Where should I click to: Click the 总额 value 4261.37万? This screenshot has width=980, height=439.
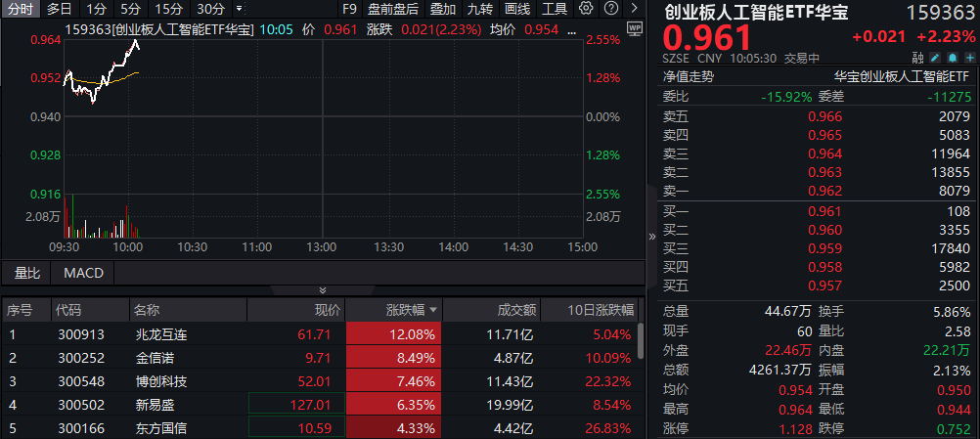coord(780,371)
